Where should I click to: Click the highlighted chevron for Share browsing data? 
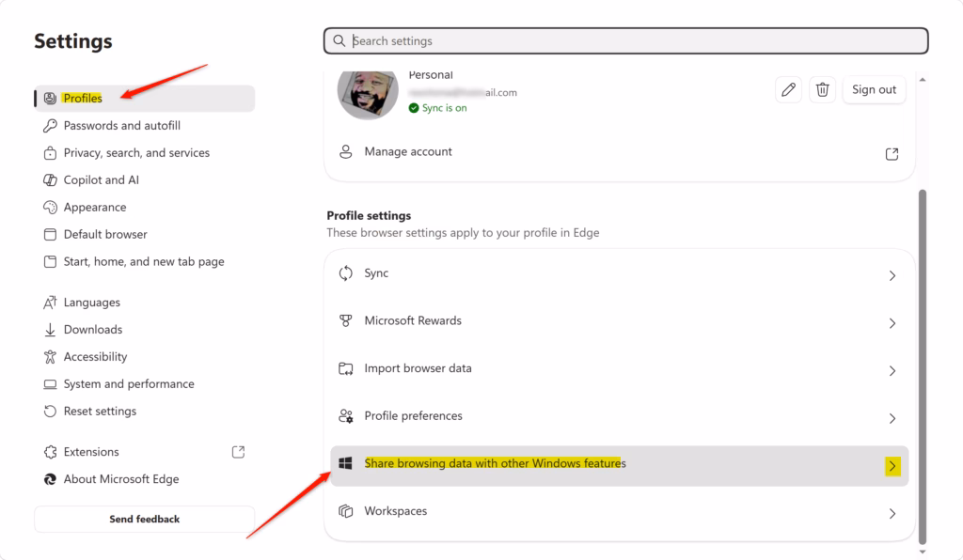(892, 466)
